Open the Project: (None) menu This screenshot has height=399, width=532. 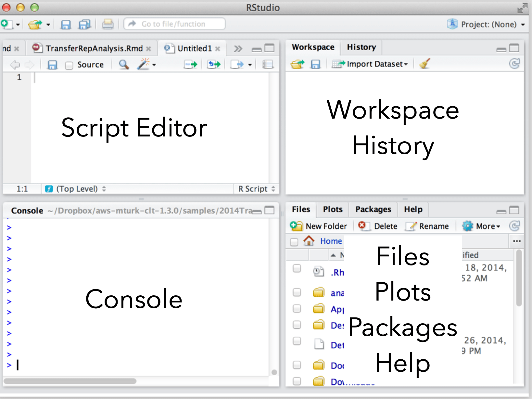point(486,24)
